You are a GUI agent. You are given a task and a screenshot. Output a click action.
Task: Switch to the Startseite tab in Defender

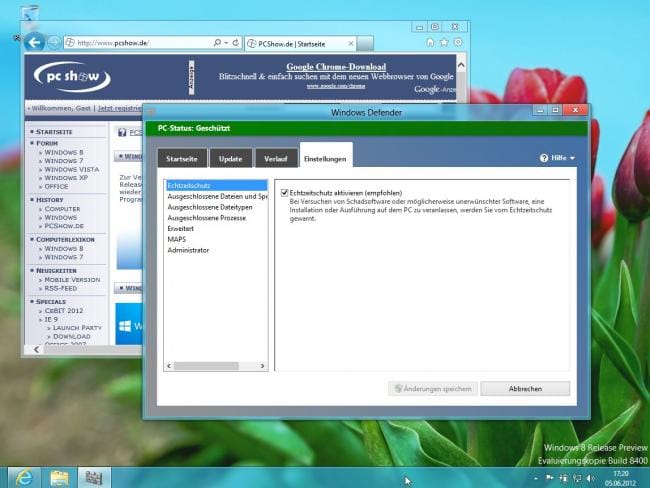pos(182,158)
